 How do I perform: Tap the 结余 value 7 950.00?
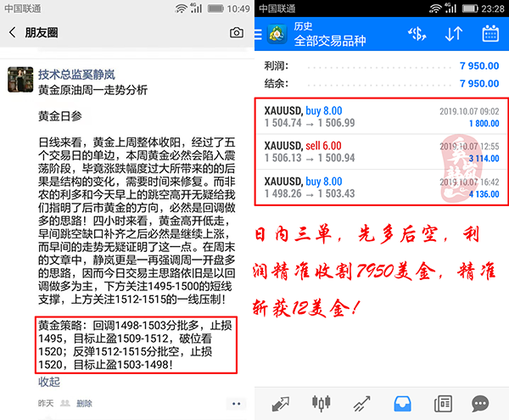[x=479, y=83]
